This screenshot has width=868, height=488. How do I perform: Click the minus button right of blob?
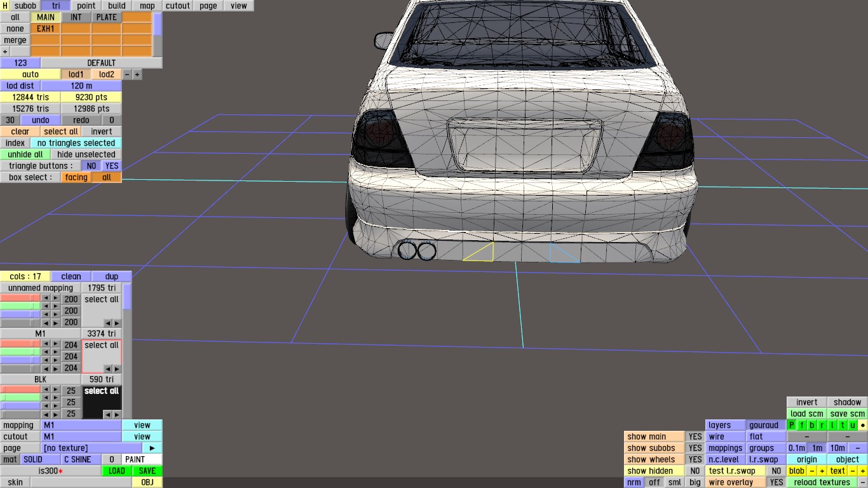point(812,471)
